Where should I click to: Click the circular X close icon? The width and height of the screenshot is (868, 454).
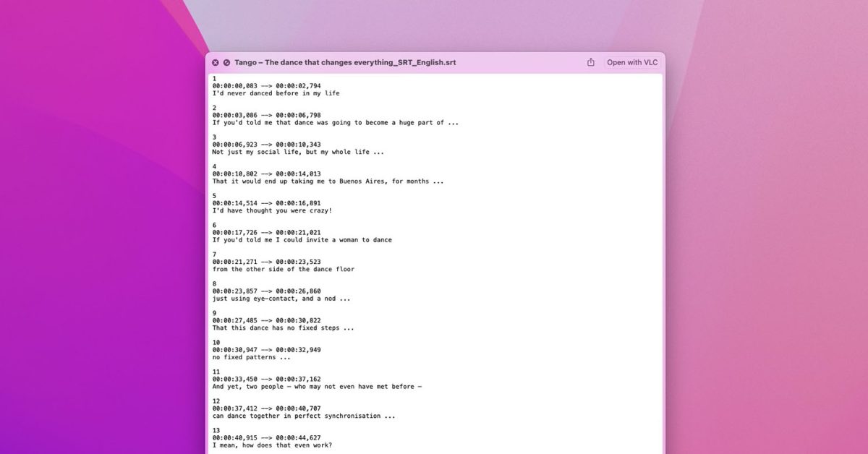215,62
